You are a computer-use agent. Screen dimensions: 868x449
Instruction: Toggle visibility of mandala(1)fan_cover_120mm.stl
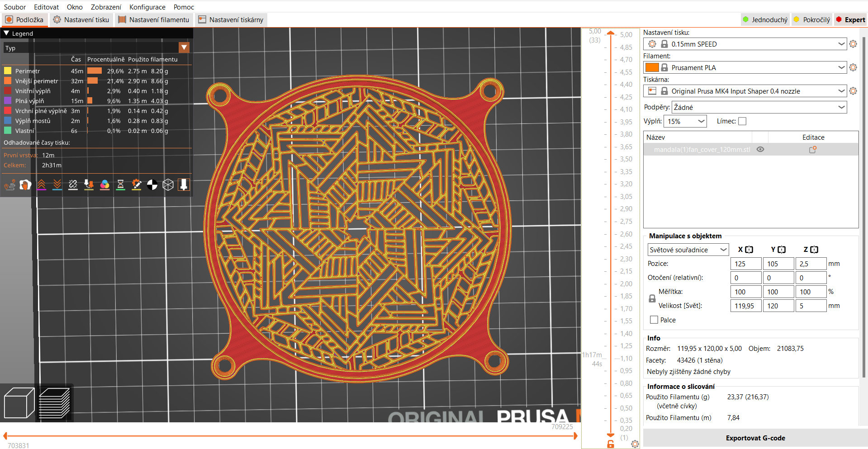pyautogui.click(x=760, y=149)
